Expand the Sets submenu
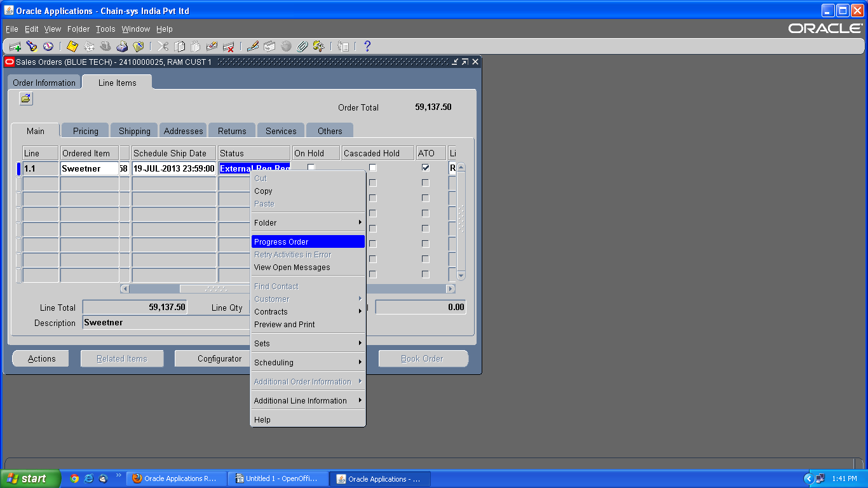This screenshot has width=868, height=488. tap(308, 343)
